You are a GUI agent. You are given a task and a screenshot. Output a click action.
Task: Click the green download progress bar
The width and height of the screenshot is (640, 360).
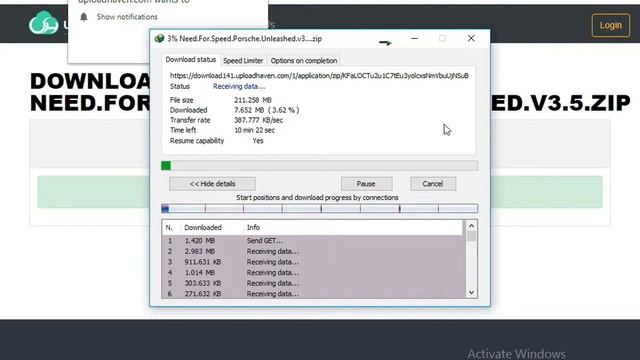pos(320,165)
